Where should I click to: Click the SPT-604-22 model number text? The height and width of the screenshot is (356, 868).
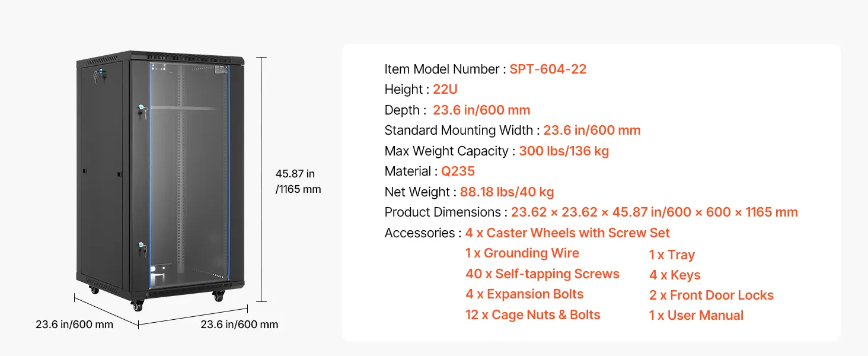(548, 69)
